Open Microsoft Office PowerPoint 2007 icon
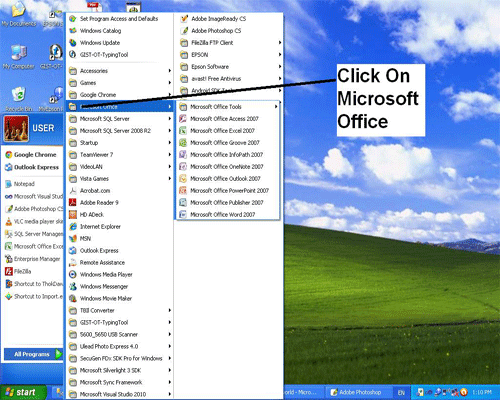The image size is (500, 400). coord(183,190)
